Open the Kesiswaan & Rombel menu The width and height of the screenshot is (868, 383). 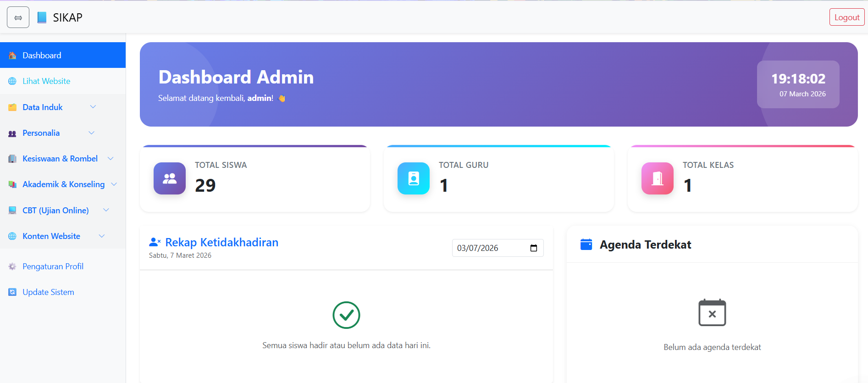[x=60, y=159]
